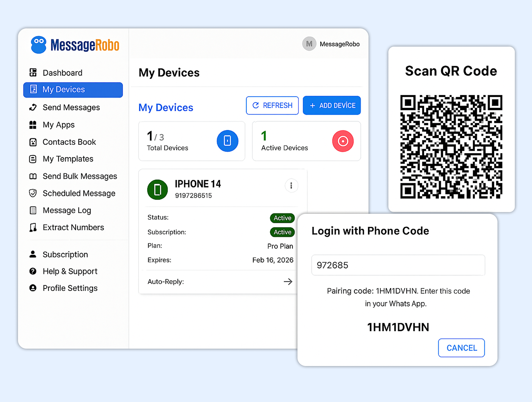Click the Feb 16, 2026 expiry date
The width and height of the screenshot is (532, 402).
(x=273, y=260)
